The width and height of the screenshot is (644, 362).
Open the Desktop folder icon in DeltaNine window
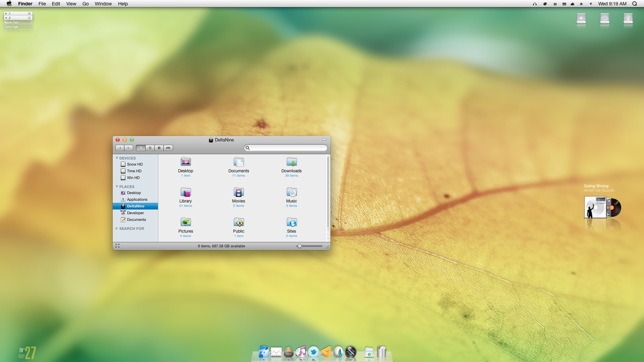pos(185,162)
